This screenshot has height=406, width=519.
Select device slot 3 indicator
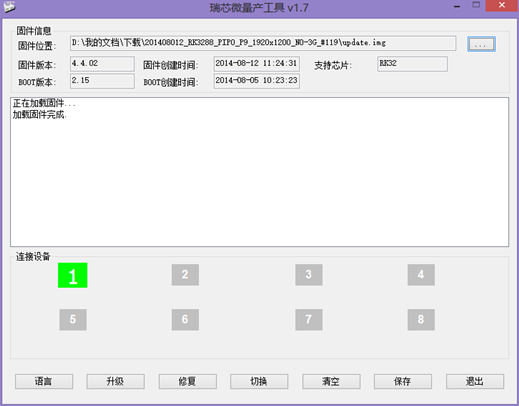309,275
